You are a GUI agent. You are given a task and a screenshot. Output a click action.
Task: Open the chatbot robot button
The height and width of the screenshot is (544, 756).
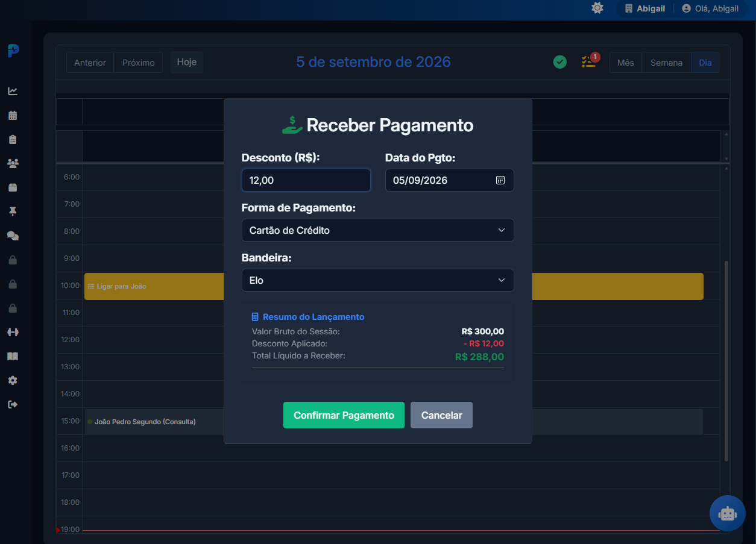[728, 513]
